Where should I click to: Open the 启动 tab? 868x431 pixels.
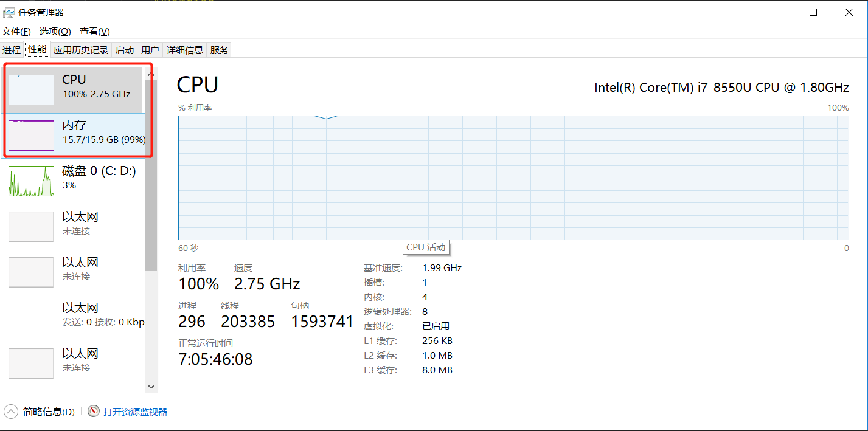point(125,50)
